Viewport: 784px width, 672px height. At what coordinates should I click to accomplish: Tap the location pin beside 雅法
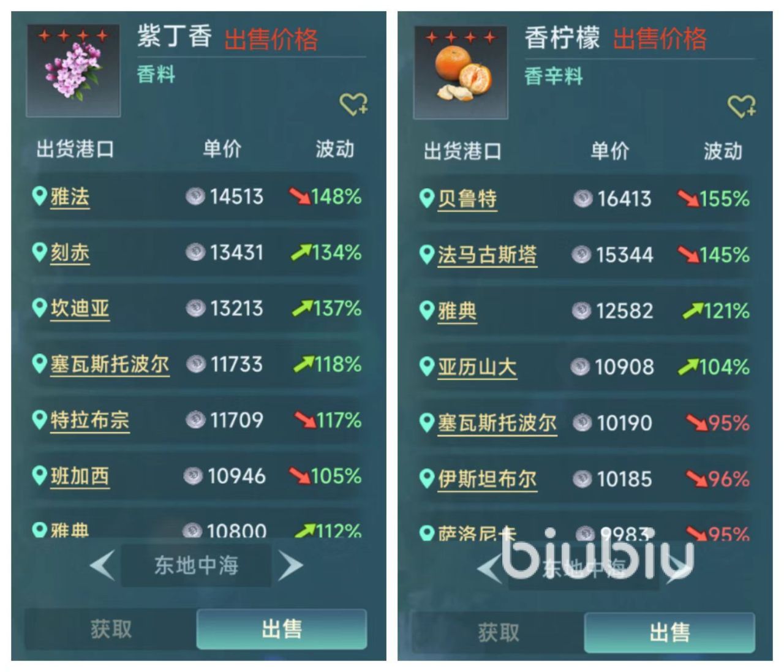tap(39, 197)
